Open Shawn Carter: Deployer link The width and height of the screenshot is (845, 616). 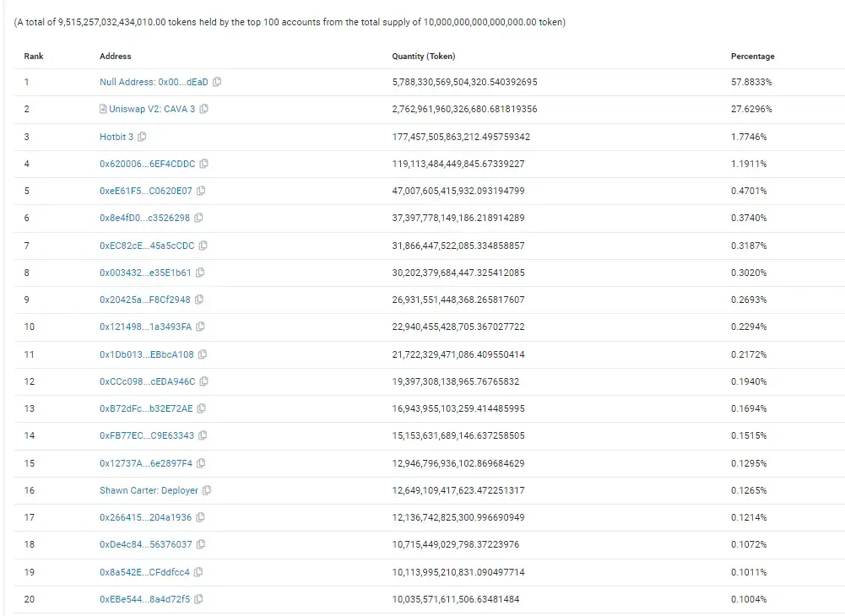(x=149, y=490)
